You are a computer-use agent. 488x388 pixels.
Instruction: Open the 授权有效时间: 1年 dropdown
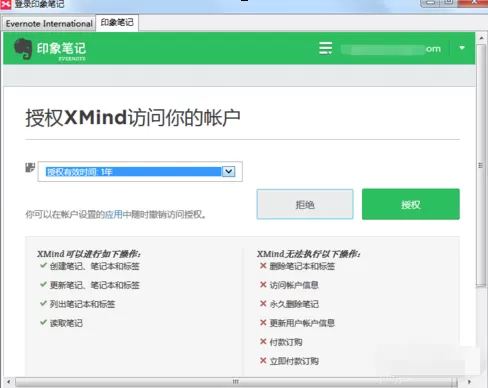pos(140,172)
